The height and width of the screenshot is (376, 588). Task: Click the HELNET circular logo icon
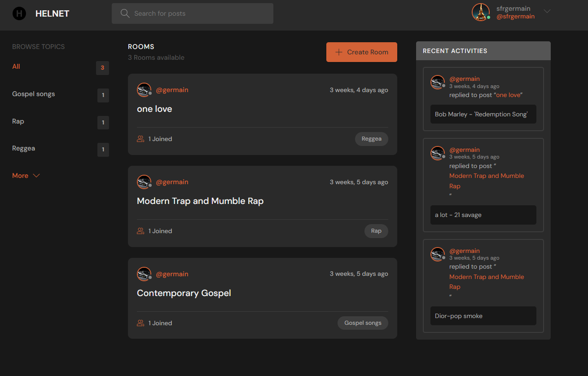pyautogui.click(x=19, y=13)
